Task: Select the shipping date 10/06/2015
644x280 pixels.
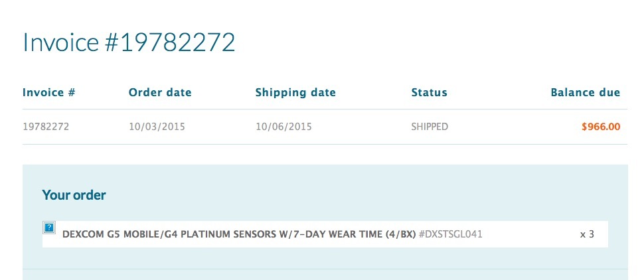Action: [283, 126]
